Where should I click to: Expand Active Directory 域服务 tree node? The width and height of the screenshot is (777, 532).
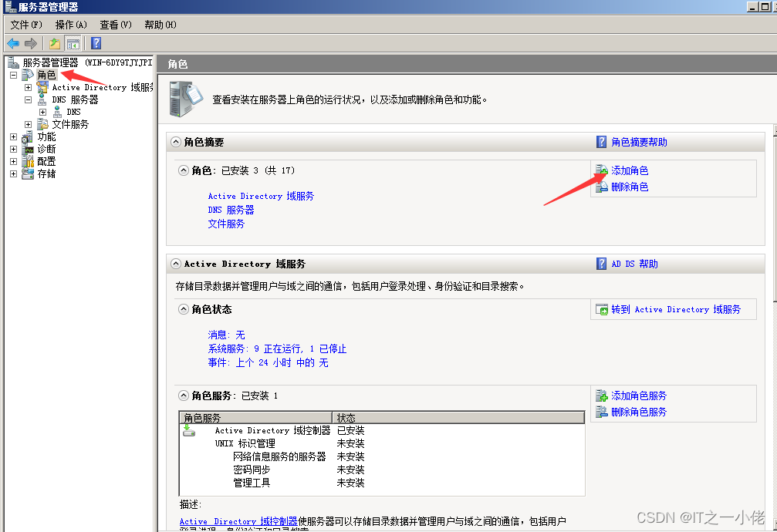pyautogui.click(x=29, y=88)
